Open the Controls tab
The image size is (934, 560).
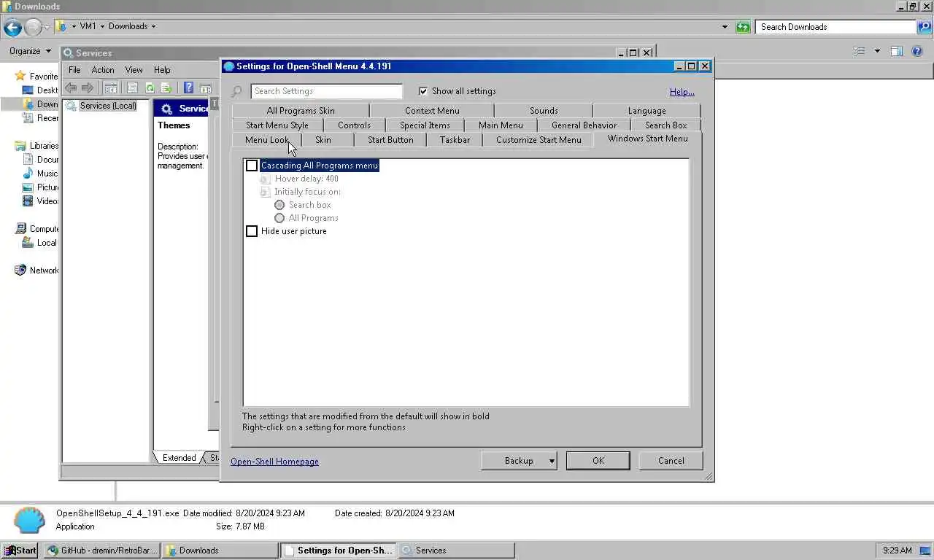[354, 125]
